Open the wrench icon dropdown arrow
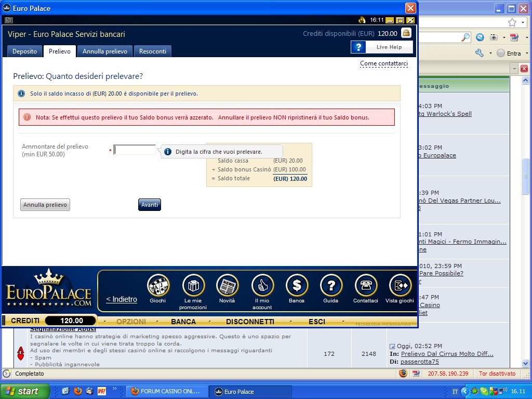This screenshot has height=399, width=532. [x=490, y=54]
